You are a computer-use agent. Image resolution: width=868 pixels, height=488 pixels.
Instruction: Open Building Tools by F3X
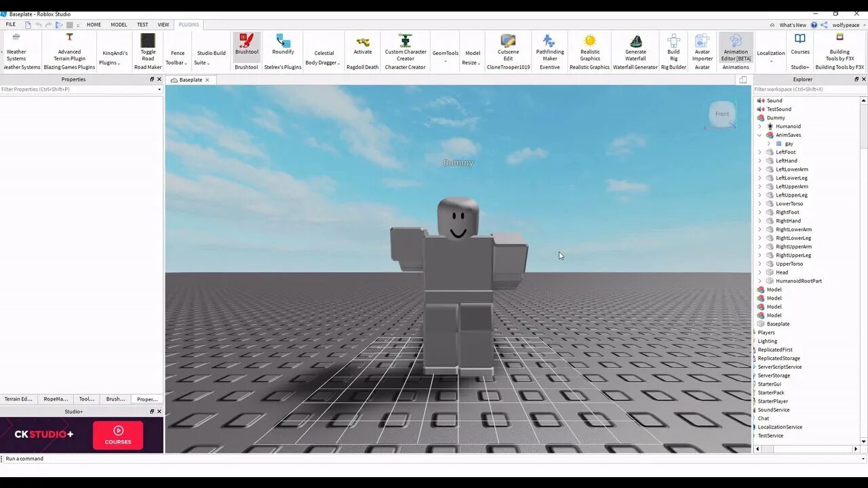(840, 47)
